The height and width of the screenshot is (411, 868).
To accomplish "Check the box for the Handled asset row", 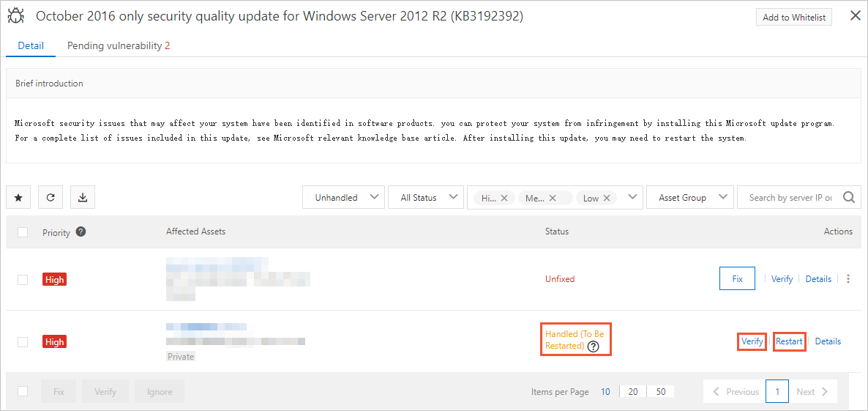I will point(23,341).
